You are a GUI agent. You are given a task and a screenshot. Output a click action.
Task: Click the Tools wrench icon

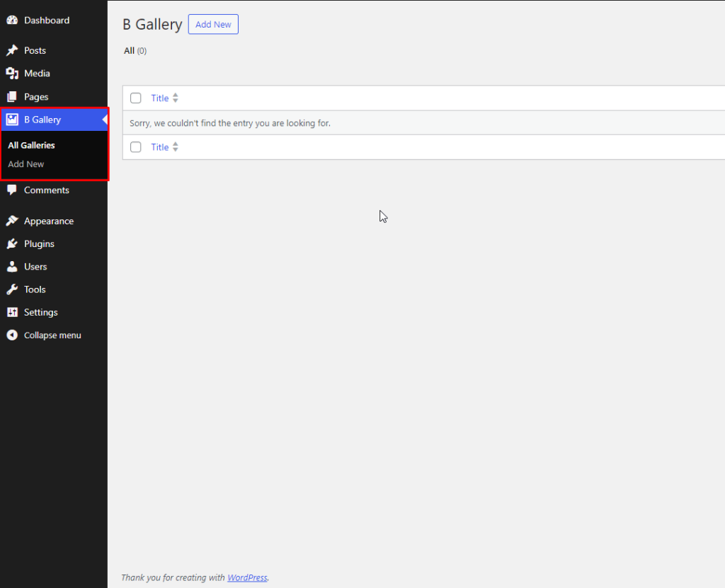click(12, 289)
